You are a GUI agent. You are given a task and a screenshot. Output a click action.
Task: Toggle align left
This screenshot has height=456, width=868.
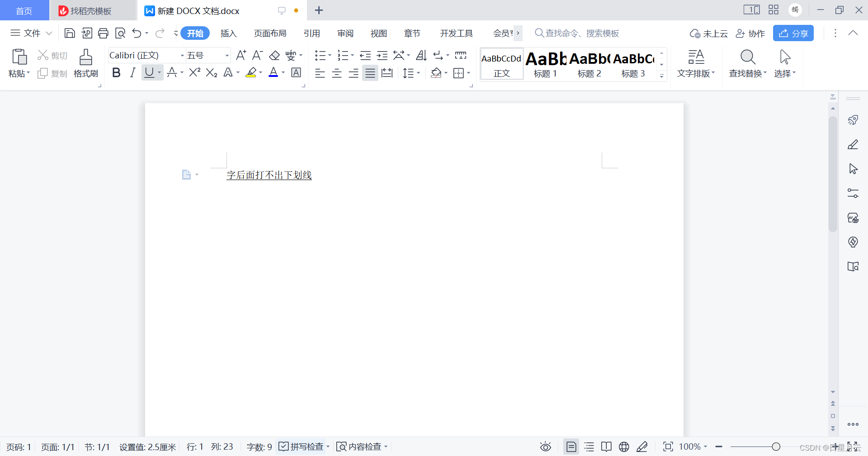[x=320, y=73]
